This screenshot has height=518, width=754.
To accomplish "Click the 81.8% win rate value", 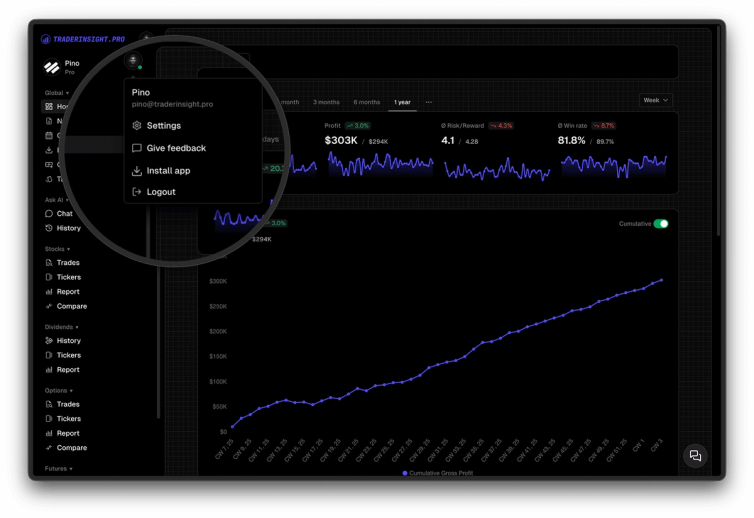I will (571, 140).
